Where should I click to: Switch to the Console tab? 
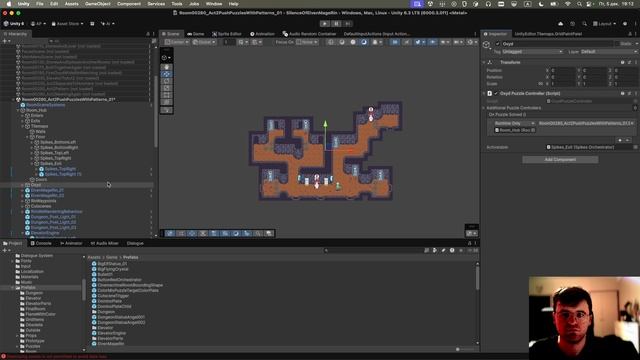point(41,243)
